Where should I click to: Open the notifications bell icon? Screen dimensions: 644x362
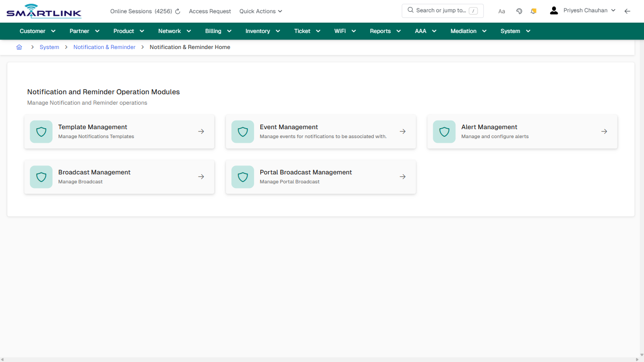pyautogui.click(x=533, y=10)
